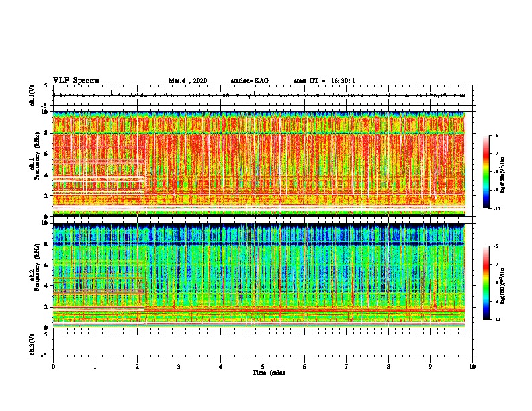Click the "4" kHz tick of ch.2 spectrogram
This screenshot has height=411, width=532.
tap(47, 286)
